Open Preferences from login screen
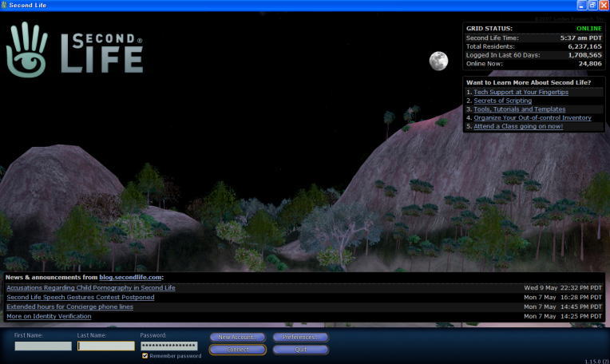This screenshot has height=364, width=610. [300, 337]
